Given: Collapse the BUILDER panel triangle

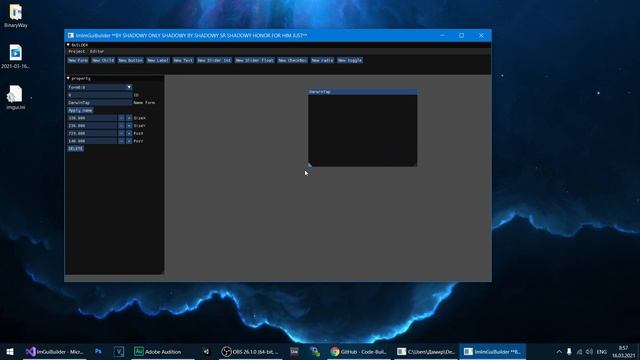Looking at the screenshot, I should click(68, 45).
